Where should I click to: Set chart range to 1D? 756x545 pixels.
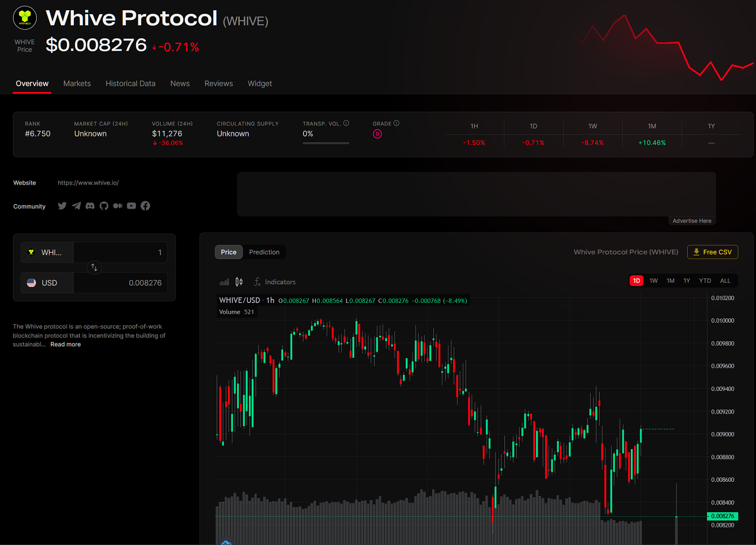(636, 280)
